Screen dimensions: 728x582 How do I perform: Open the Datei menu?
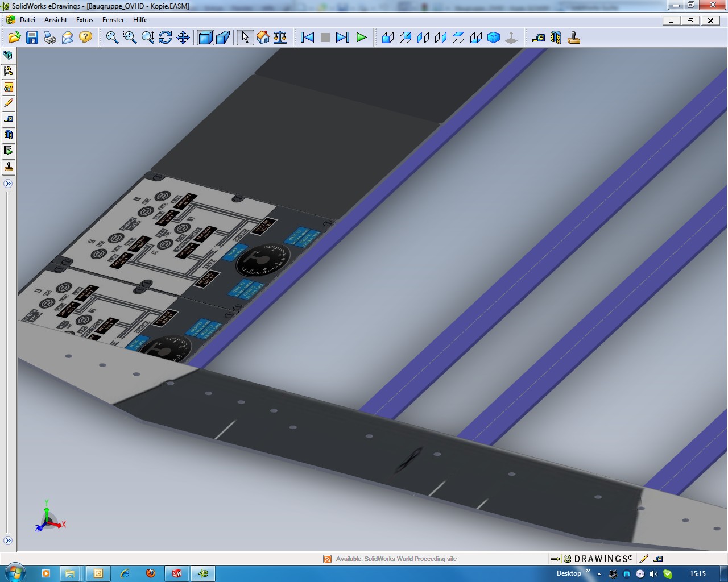[27, 20]
